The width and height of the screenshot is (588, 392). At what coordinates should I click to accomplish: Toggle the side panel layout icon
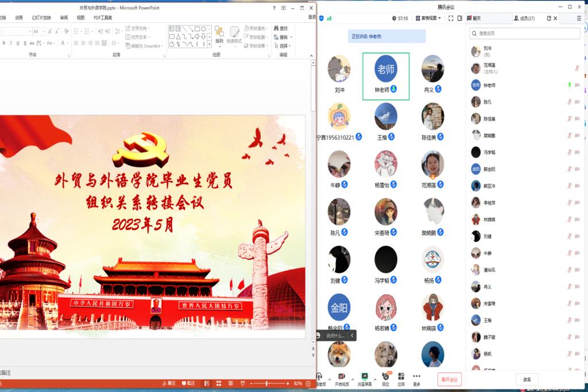click(460, 18)
